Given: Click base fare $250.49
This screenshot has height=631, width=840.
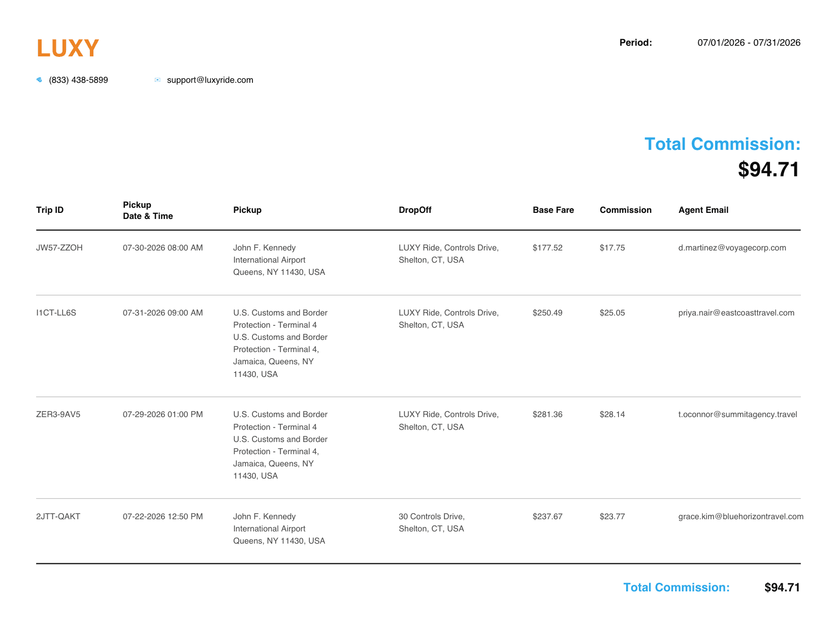Looking at the screenshot, I should click(x=547, y=312).
